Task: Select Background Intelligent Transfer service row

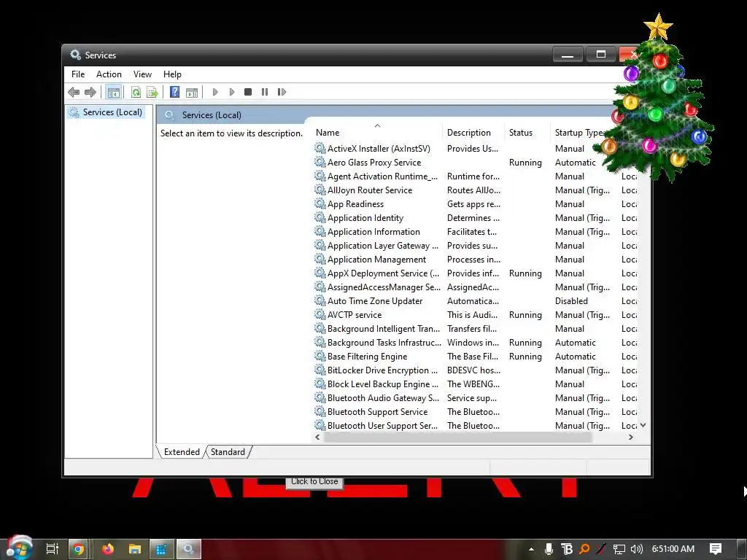Action: (x=476, y=329)
